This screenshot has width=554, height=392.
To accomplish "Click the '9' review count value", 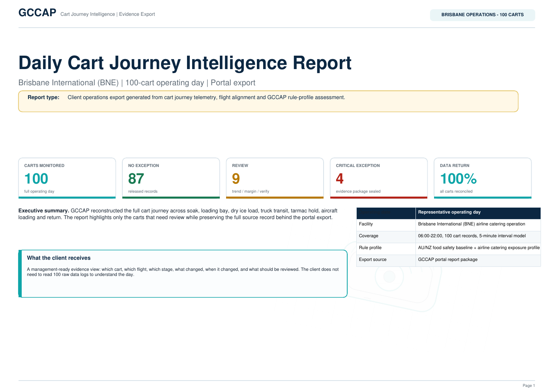I will [x=236, y=179].
